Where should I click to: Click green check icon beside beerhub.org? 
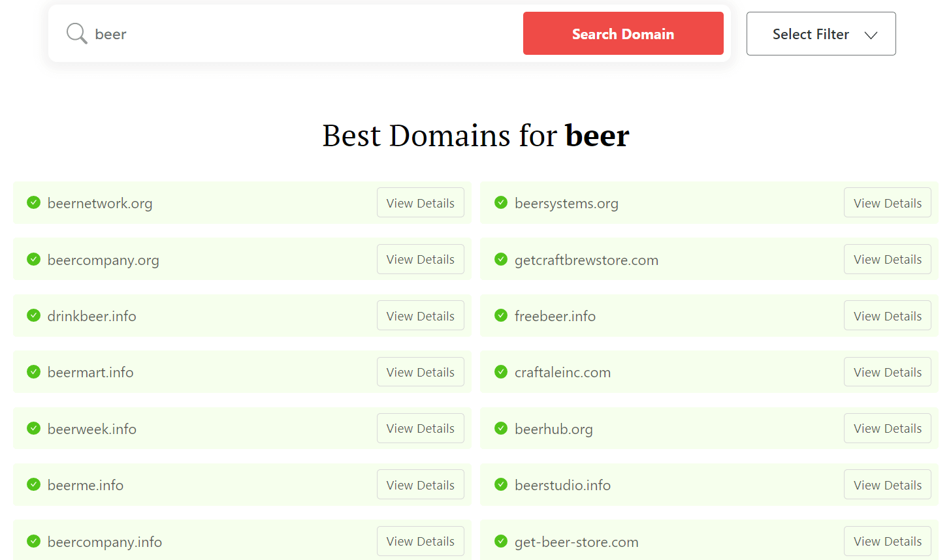click(501, 428)
